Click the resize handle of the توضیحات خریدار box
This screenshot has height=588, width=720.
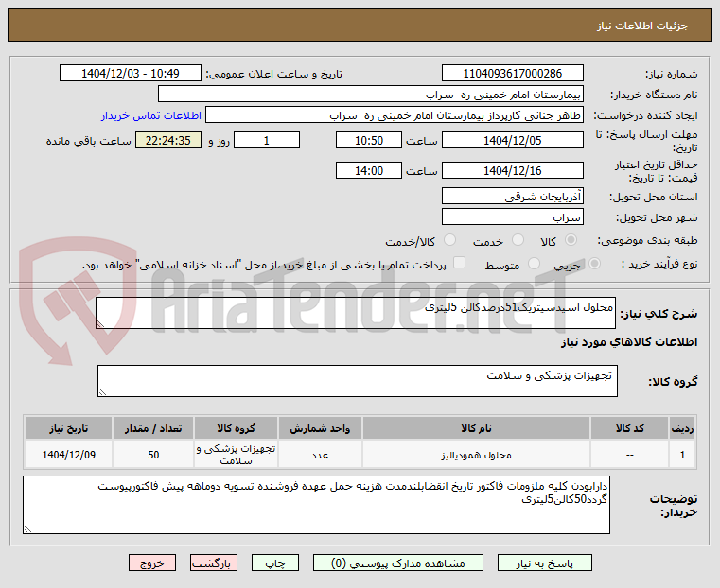[x=27, y=529]
